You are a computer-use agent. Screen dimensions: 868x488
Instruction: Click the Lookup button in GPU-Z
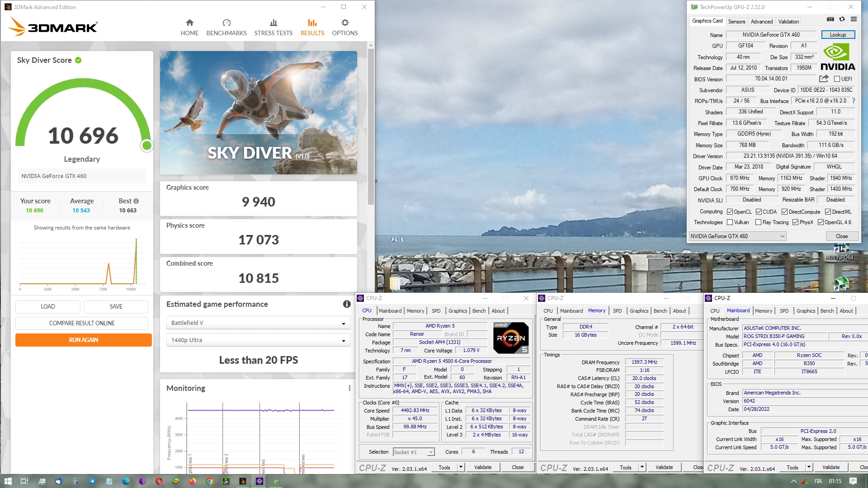click(x=838, y=35)
